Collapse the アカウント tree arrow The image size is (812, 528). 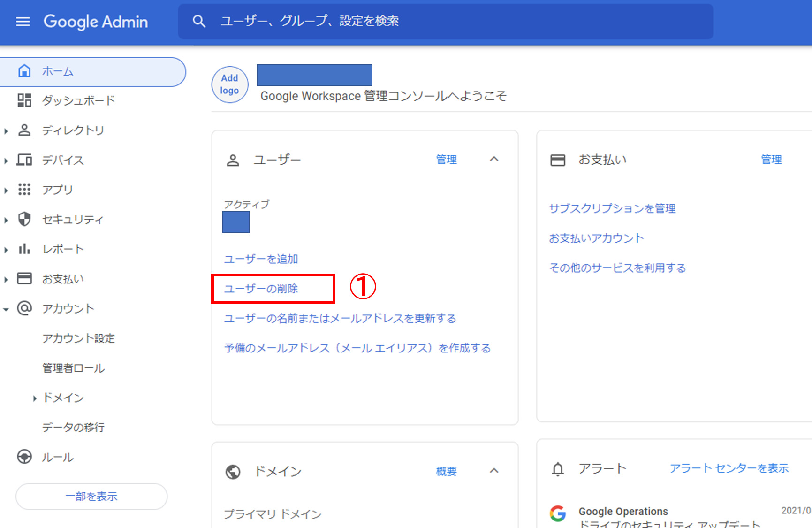(x=6, y=309)
